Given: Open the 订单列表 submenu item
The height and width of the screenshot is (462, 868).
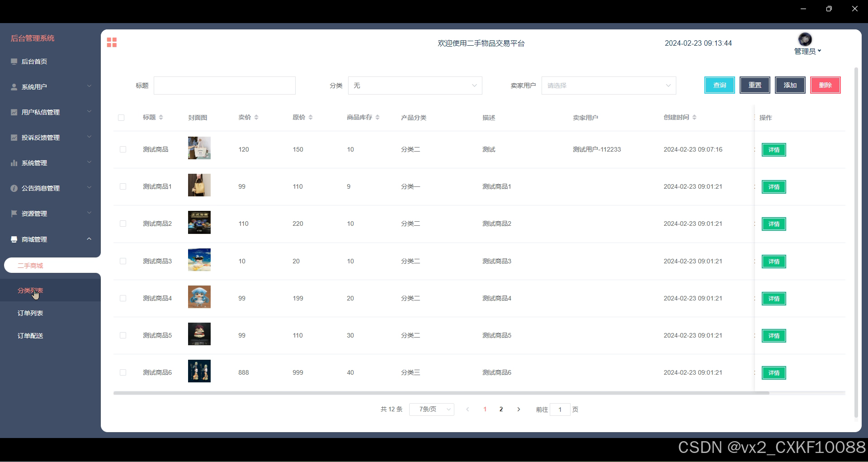Looking at the screenshot, I should coord(50,313).
